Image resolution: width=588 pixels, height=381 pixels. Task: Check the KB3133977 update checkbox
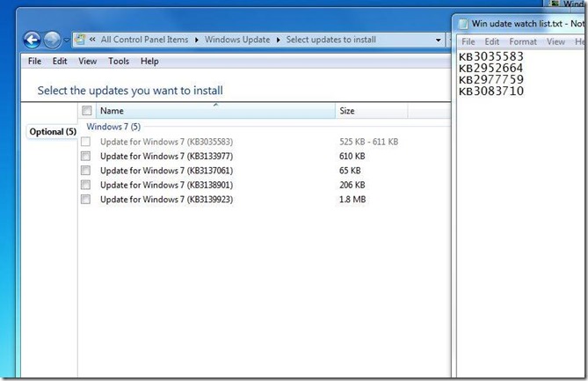click(x=86, y=156)
